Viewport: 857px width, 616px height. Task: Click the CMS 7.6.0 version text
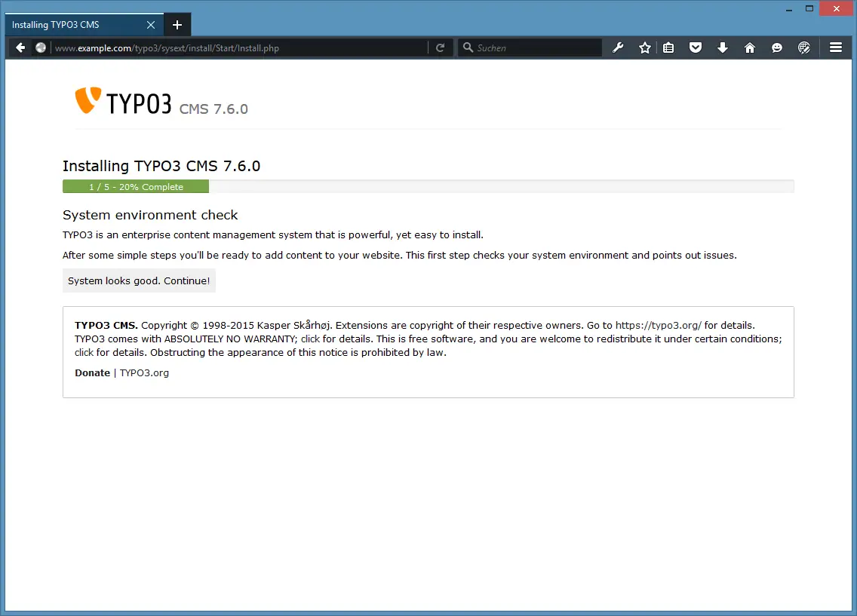[213, 109]
